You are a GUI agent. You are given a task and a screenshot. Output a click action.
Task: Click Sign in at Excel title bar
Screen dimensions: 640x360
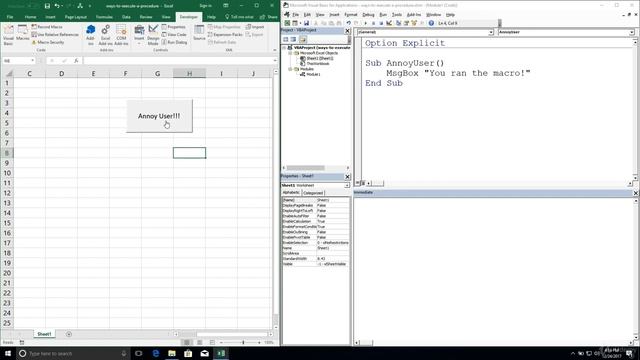pyautogui.click(x=205, y=6)
